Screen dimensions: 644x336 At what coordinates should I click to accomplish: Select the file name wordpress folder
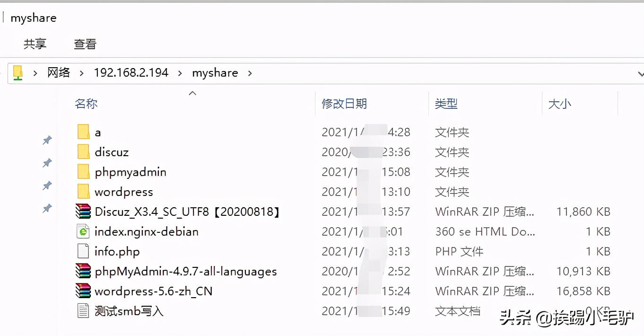coord(124,192)
